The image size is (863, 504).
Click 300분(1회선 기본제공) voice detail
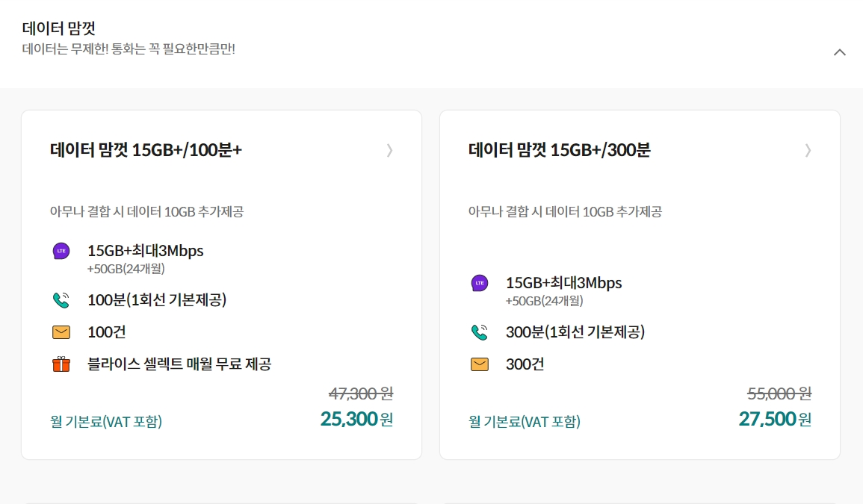(575, 332)
